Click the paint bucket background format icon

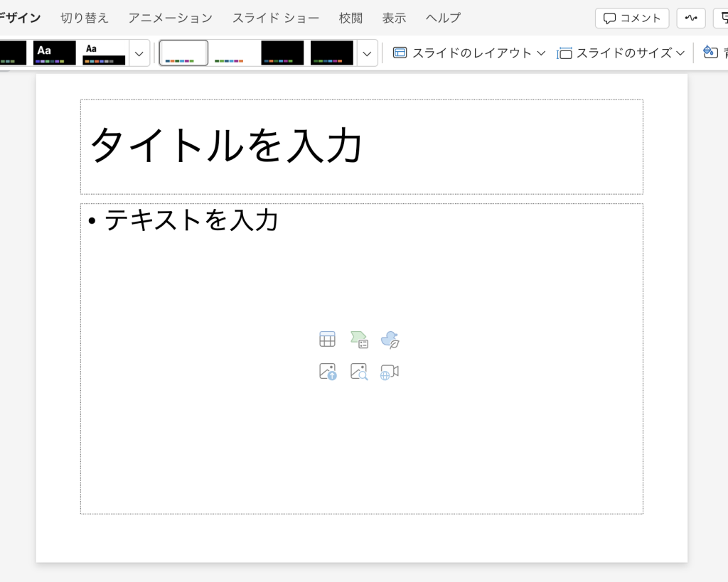coord(710,52)
